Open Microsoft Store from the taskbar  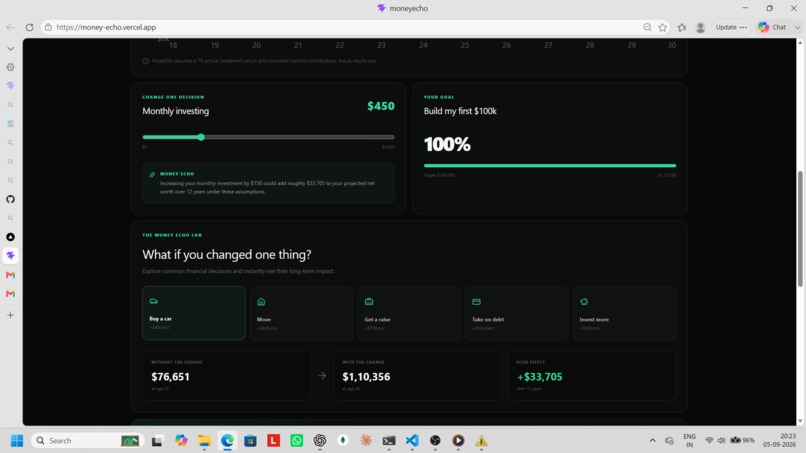[250, 441]
